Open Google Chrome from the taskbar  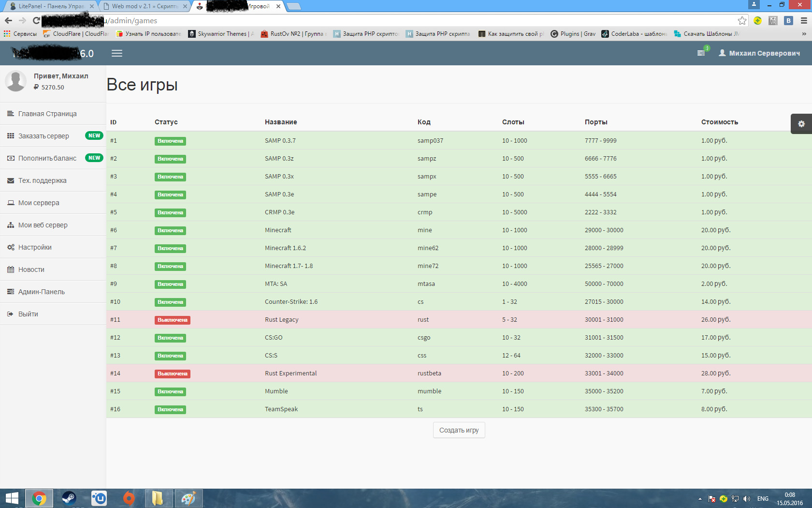click(39, 498)
